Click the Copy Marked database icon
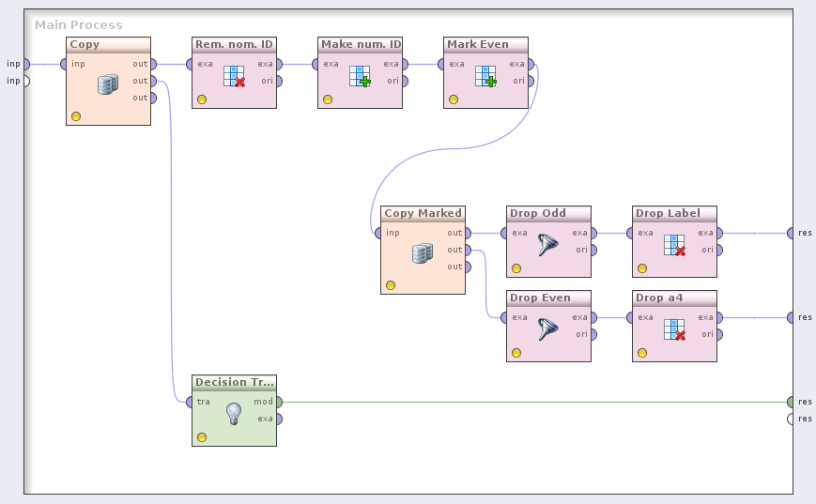Image resolution: width=816 pixels, height=504 pixels. point(423,253)
